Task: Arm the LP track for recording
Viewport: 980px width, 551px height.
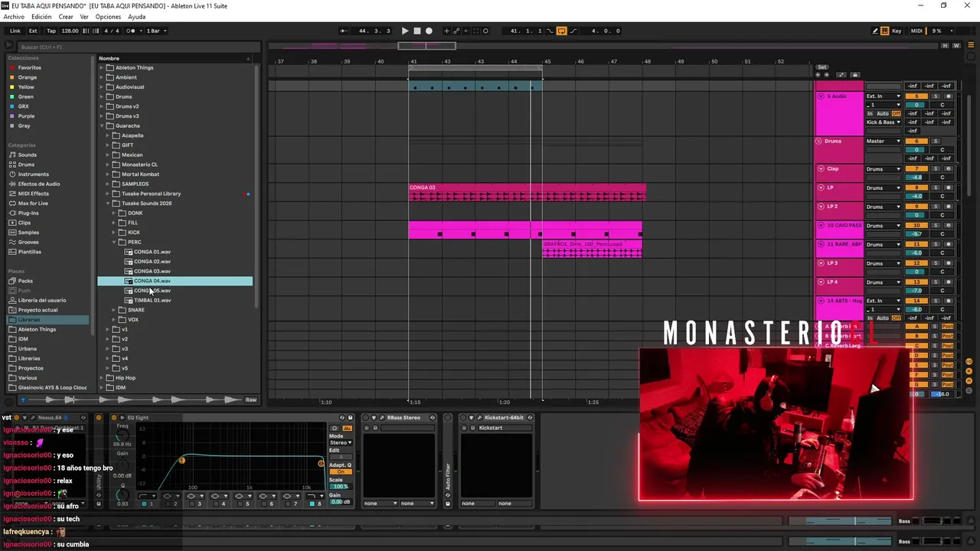Action: [x=948, y=187]
